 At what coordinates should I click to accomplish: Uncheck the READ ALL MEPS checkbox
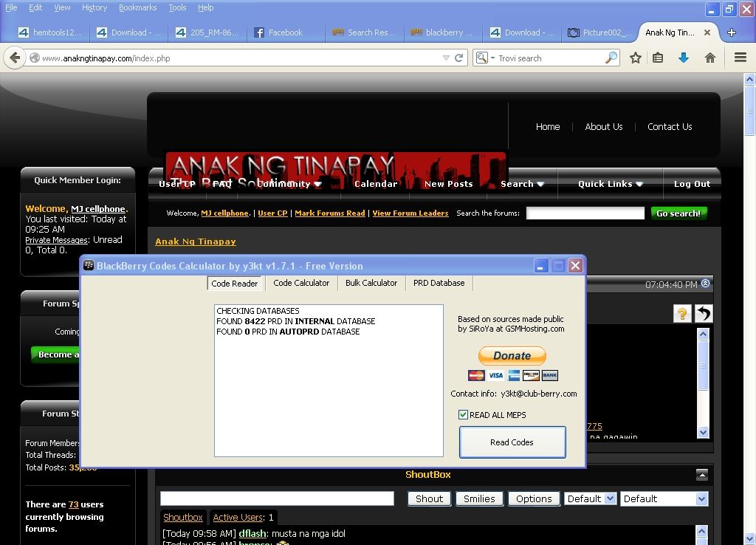tap(464, 415)
